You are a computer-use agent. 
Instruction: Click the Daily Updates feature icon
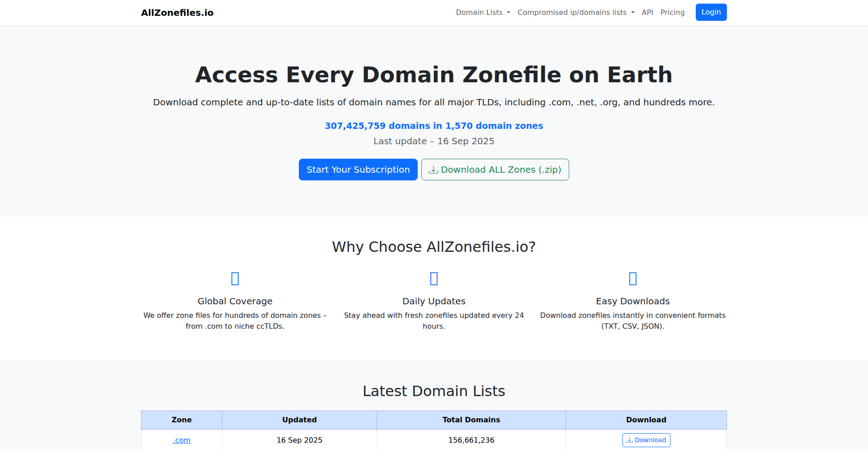tap(434, 279)
